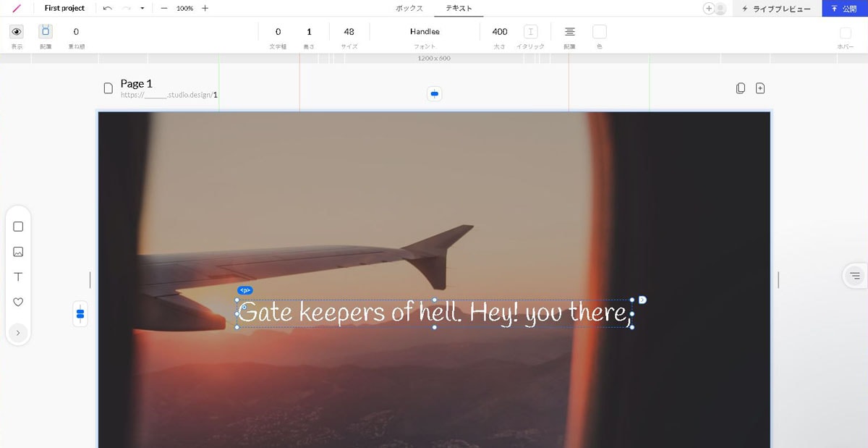Select the image tool in left sidebar

pos(18,252)
